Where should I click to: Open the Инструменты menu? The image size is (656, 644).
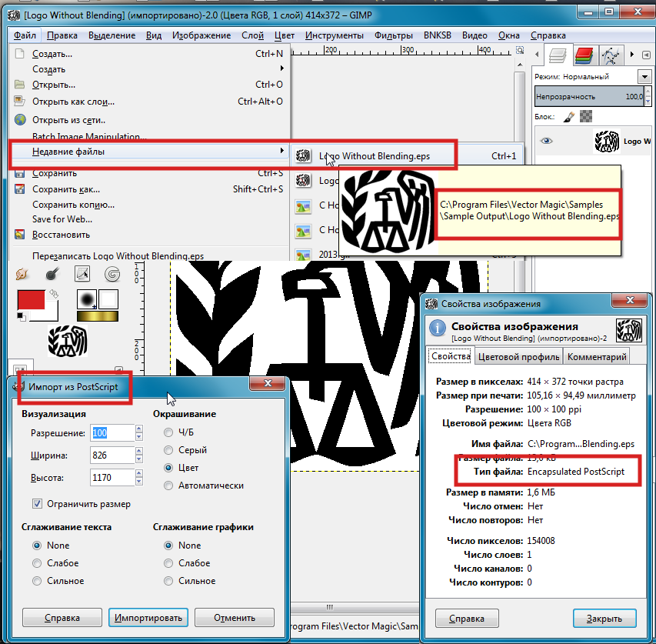[x=335, y=35]
